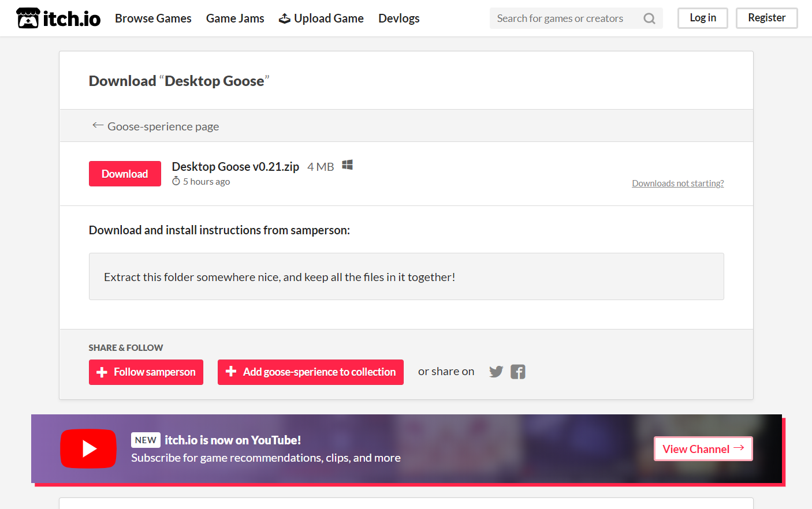Click the extract folder instructions text
Image resolution: width=812 pixels, height=509 pixels.
(x=280, y=277)
